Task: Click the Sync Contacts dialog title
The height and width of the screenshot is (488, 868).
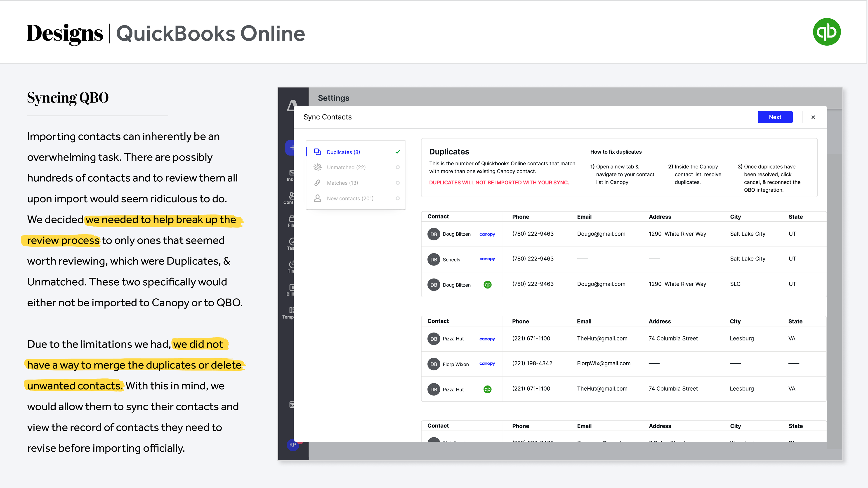Action: click(328, 117)
